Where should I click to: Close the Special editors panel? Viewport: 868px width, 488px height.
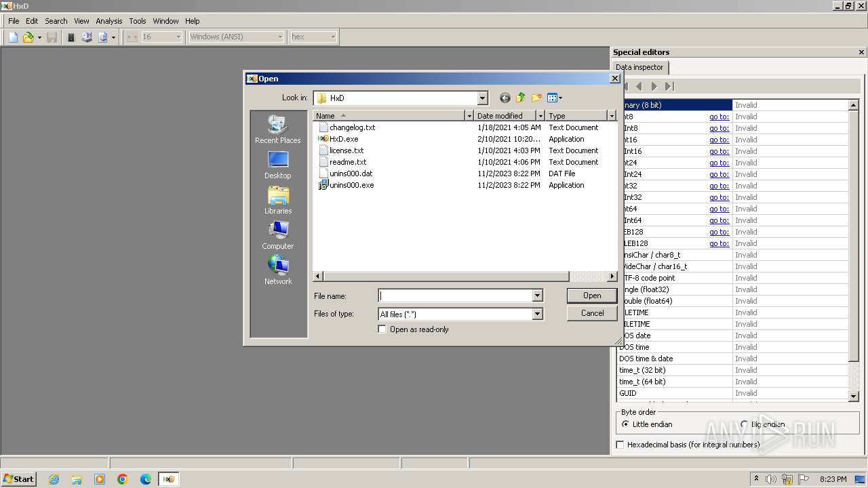861,52
